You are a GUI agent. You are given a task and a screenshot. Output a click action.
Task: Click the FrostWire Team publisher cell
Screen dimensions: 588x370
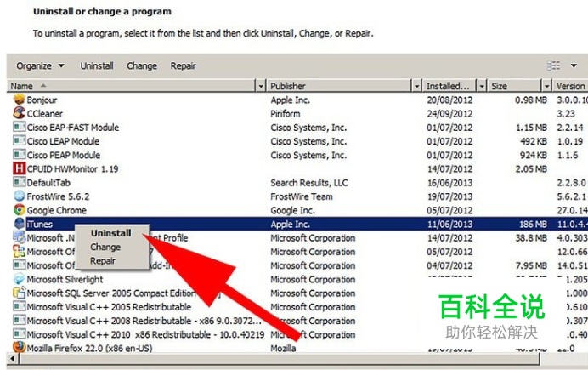tap(302, 196)
